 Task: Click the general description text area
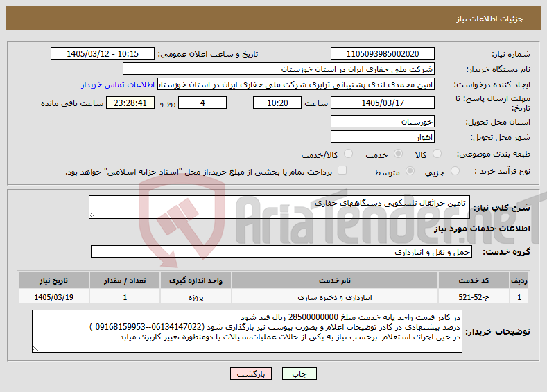[x=279, y=207]
